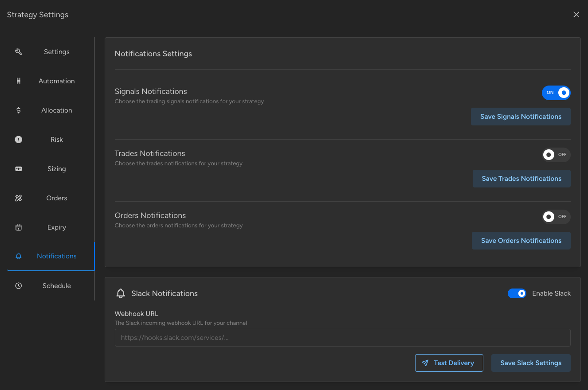The width and height of the screenshot is (588, 390).
Task: Click the Strategy Settings title text
Action: 38,15
